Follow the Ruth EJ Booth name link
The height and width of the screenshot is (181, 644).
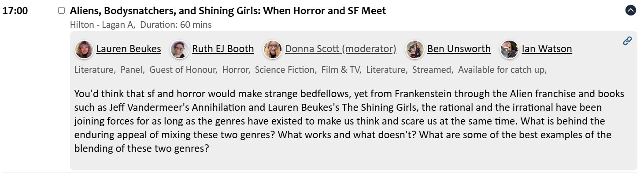click(x=223, y=49)
